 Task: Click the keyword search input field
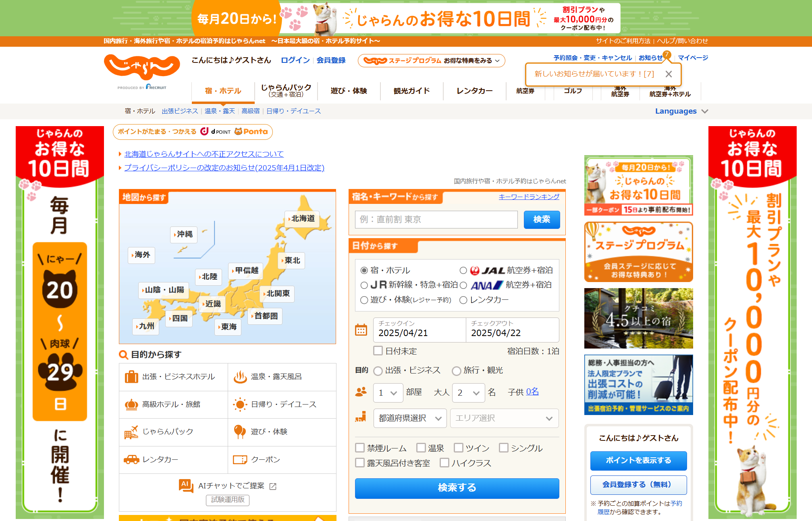436,220
